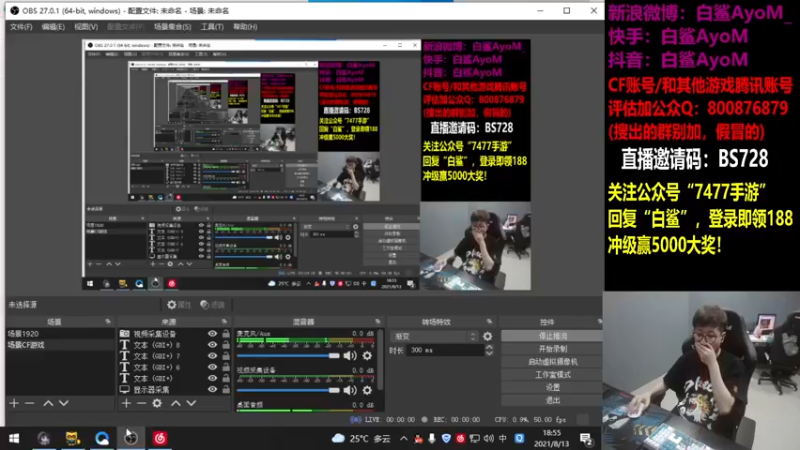Step the 时长 300 ms duration spinner
This screenshot has width=800, height=450.
(489, 350)
